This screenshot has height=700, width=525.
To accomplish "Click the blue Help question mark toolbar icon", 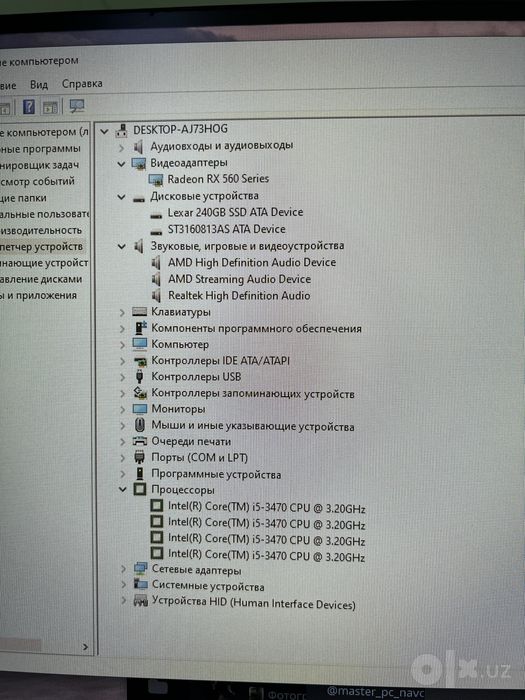I will pyautogui.click(x=29, y=107).
